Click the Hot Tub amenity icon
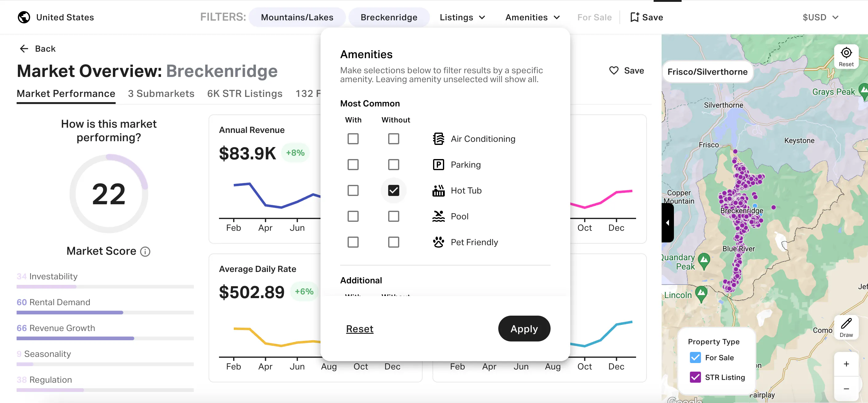The width and height of the screenshot is (868, 403). [x=438, y=191]
